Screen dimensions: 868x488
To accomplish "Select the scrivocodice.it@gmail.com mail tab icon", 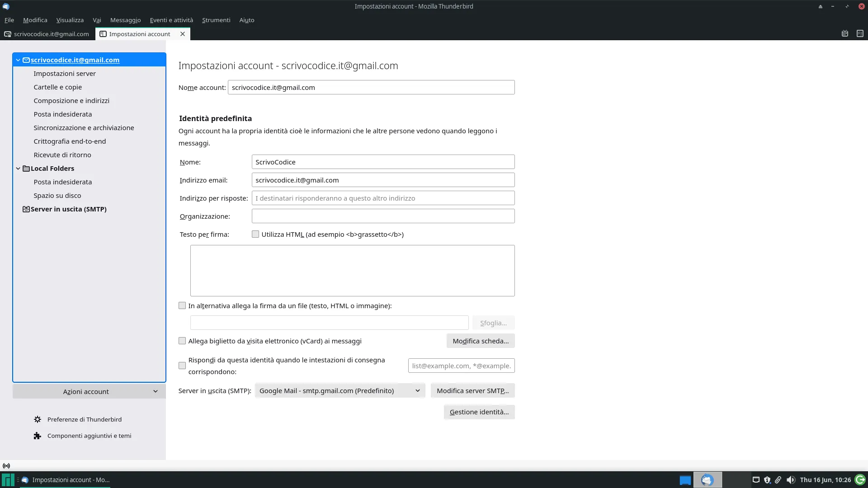I will (7, 33).
